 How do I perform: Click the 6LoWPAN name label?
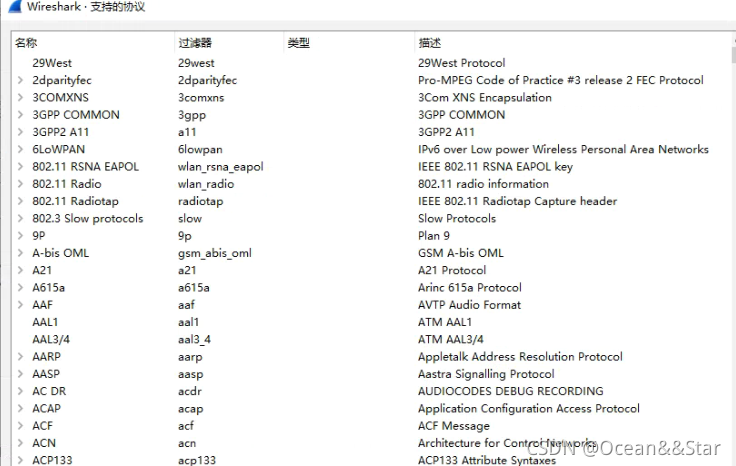(59, 149)
